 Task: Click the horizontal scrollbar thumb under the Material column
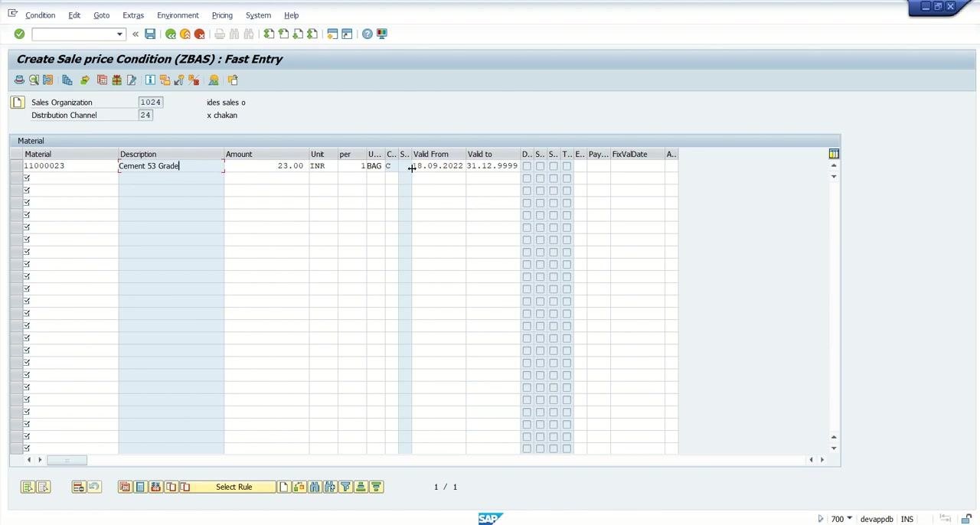coord(67,460)
